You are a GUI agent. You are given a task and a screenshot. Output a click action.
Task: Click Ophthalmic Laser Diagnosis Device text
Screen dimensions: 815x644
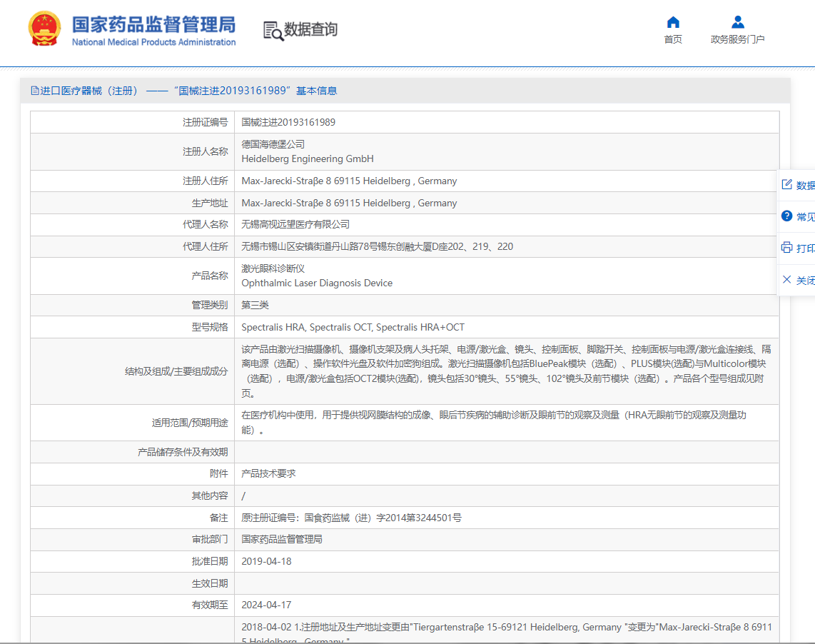click(x=317, y=283)
